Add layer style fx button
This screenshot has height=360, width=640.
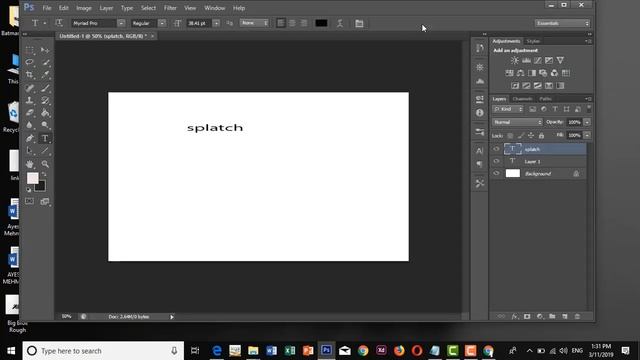pyautogui.click(x=515, y=316)
